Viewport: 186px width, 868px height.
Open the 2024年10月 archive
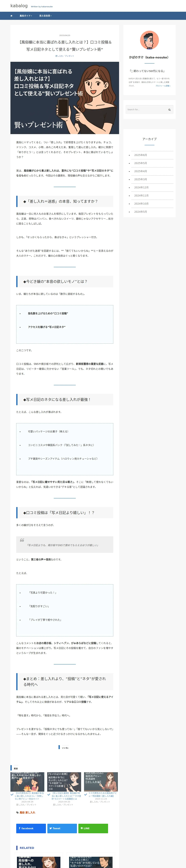(141, 204)
